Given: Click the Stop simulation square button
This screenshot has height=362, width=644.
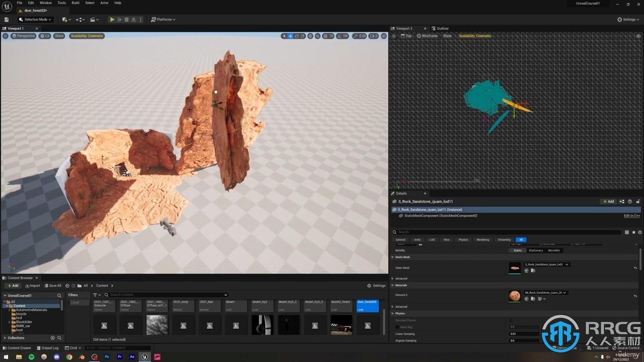Looking at the screenshot, I should [126, 20].
